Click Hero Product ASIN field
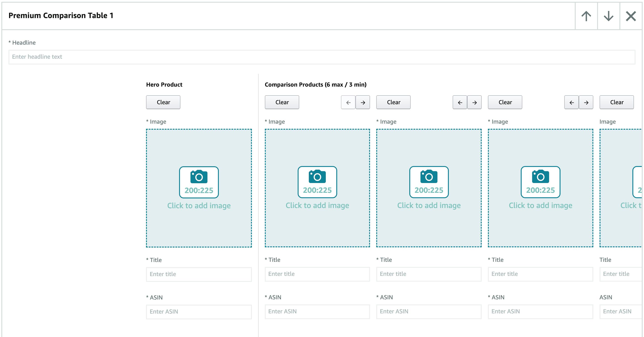 (x=199, y=312)
